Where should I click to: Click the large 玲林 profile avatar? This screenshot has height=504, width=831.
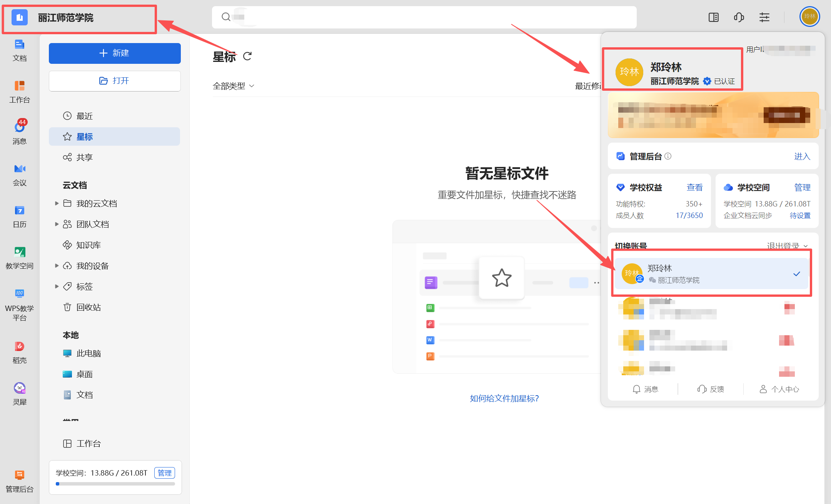pyautogui.click(x=629, y=72)
